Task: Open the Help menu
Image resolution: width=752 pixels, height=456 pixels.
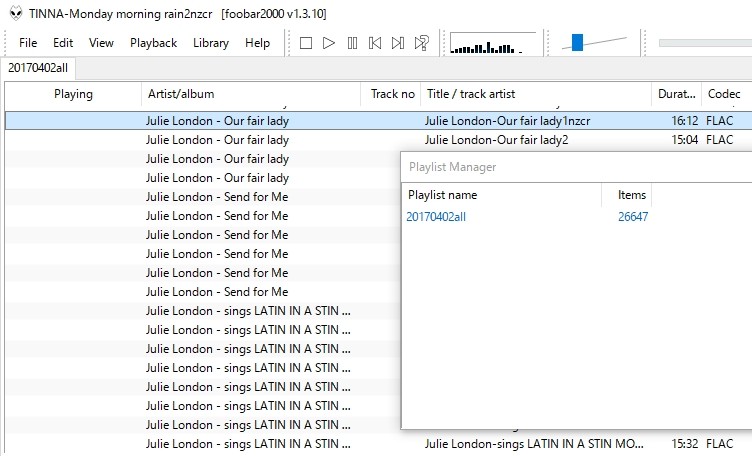Action: 257,43
